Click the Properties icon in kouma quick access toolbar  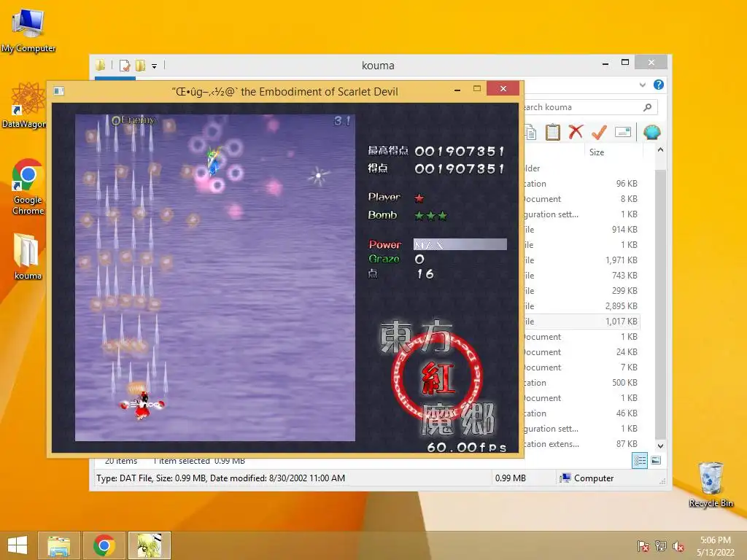pyautogui.click(x=125, y=65)
